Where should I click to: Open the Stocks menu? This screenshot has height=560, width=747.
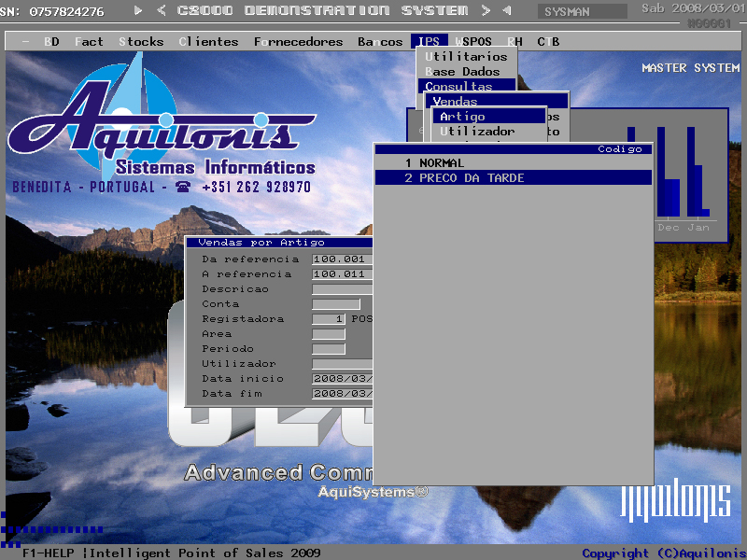point(141,42)
